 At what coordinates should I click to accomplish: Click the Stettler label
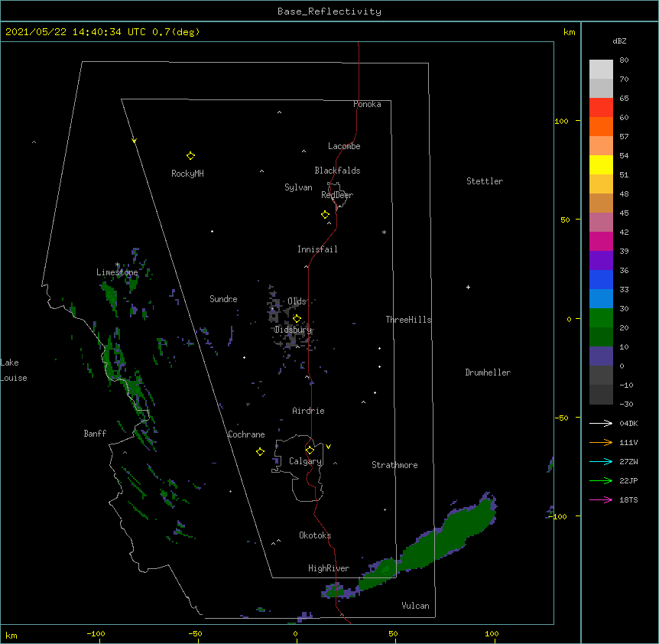coord(485,181)
